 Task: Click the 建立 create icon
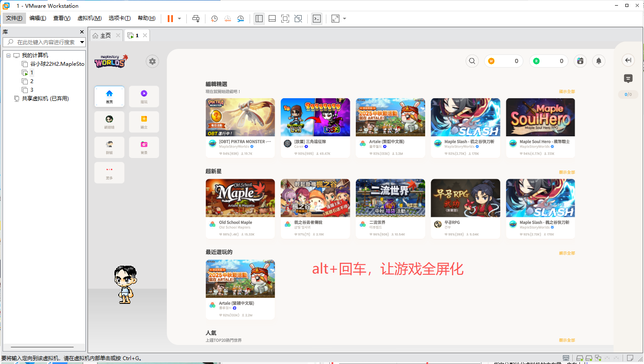pos(144,122)
